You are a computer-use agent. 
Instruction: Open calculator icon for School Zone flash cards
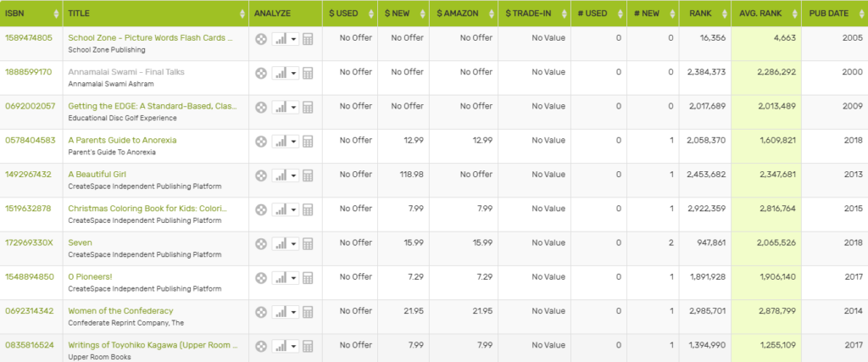click(x=308, y=39)
